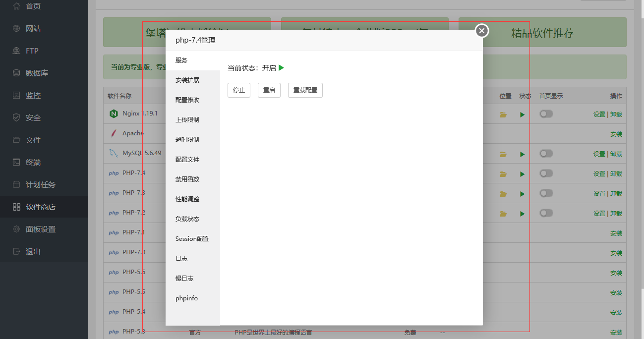Image resolution: width=644 pixels, height=339 pixels.
Task: Open the PHP-7.2 folder location icon
Action: coord(503,214)
